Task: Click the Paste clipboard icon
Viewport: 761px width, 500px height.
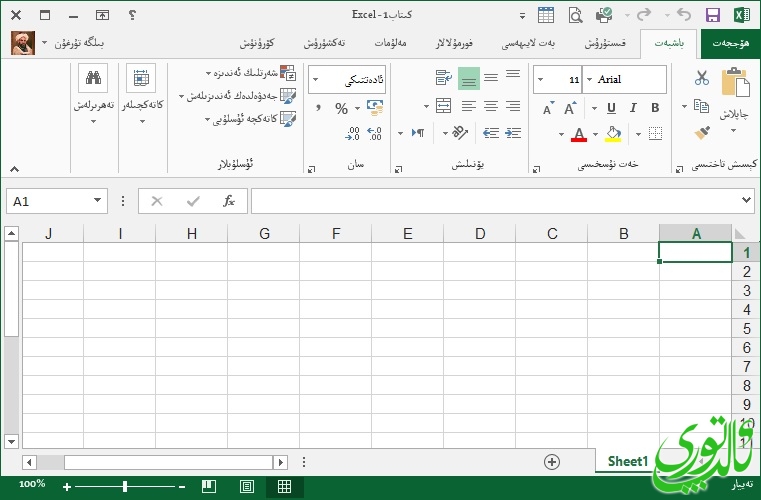Action: pos(735,83)
